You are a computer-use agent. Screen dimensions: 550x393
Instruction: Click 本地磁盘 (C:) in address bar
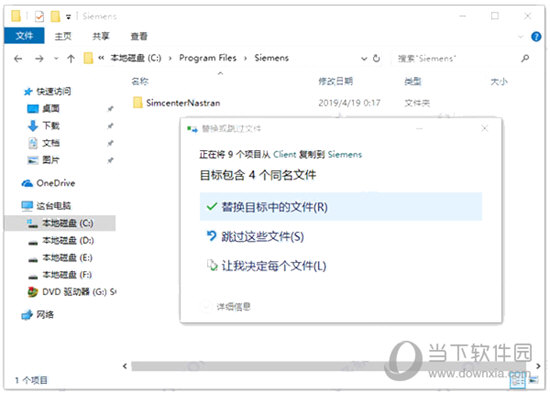[x=136, y=58]
